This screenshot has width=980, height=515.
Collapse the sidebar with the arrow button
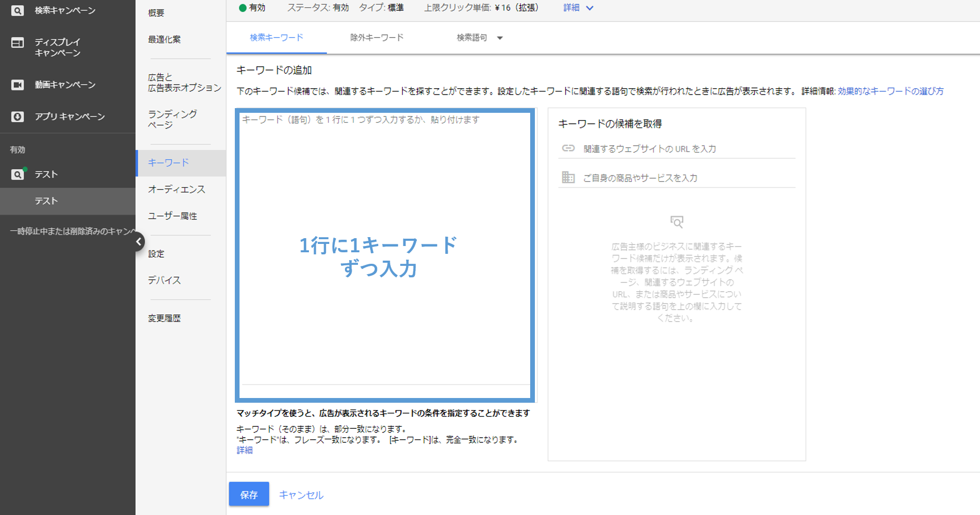138,241
